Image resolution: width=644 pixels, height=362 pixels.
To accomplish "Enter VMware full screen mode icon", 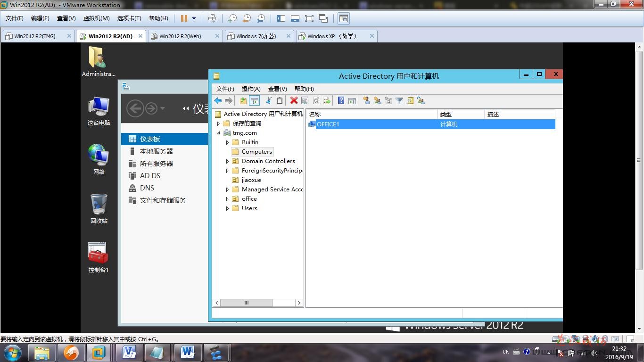I will pyautogui.click(x=309, y=18).
